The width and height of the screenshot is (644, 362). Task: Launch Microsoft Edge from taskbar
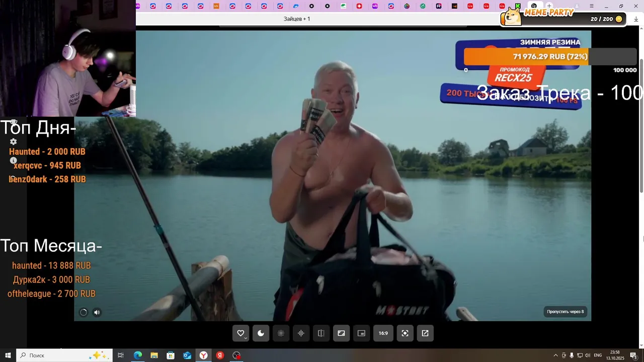coord(138,355)
